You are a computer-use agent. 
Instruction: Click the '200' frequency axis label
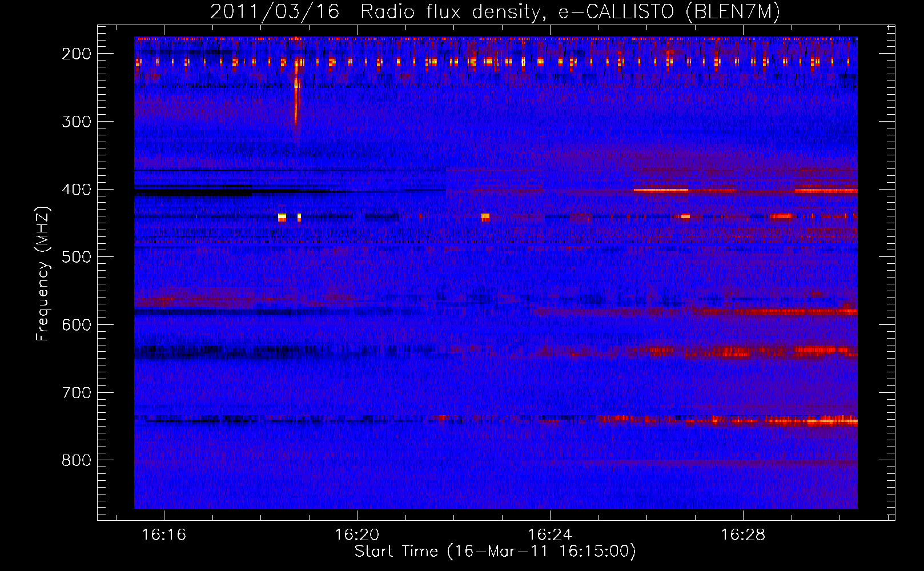pyautogui.click(x=77, y=54)
